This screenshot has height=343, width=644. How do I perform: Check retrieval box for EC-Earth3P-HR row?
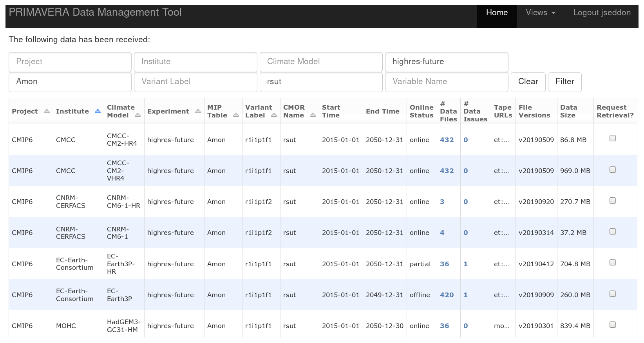click(x=613, y=262)
